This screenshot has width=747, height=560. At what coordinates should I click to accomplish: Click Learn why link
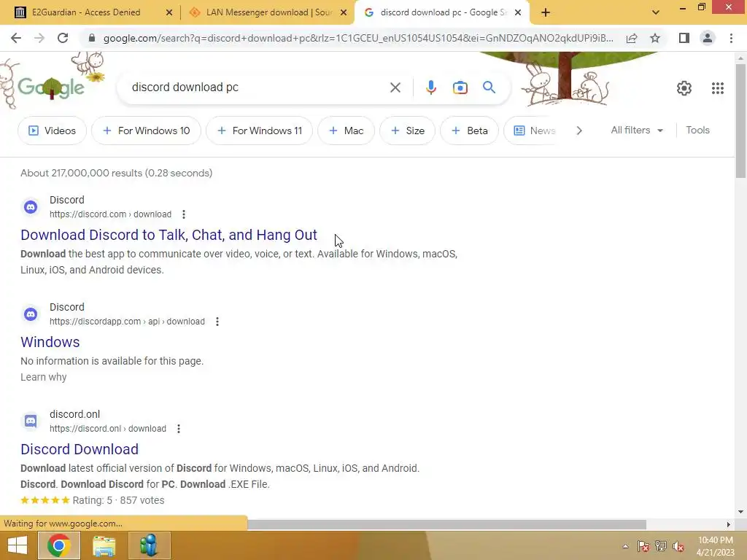tap(43, 377)
